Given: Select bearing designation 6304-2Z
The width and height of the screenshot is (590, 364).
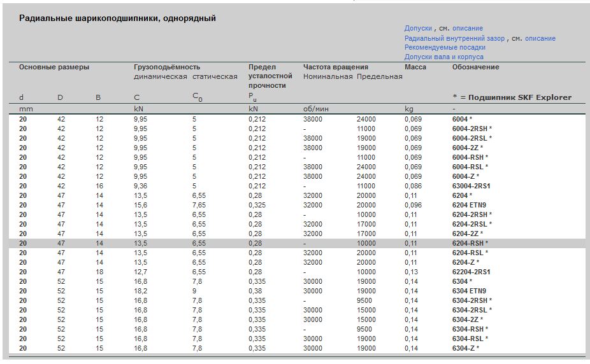Looking at the screenshot, I should tap(465, 319).
